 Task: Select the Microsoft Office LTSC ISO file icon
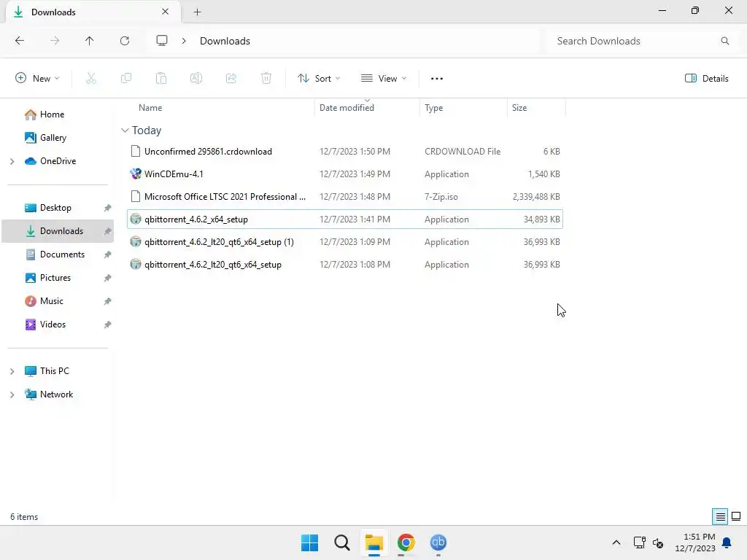(x=136, y=197)
